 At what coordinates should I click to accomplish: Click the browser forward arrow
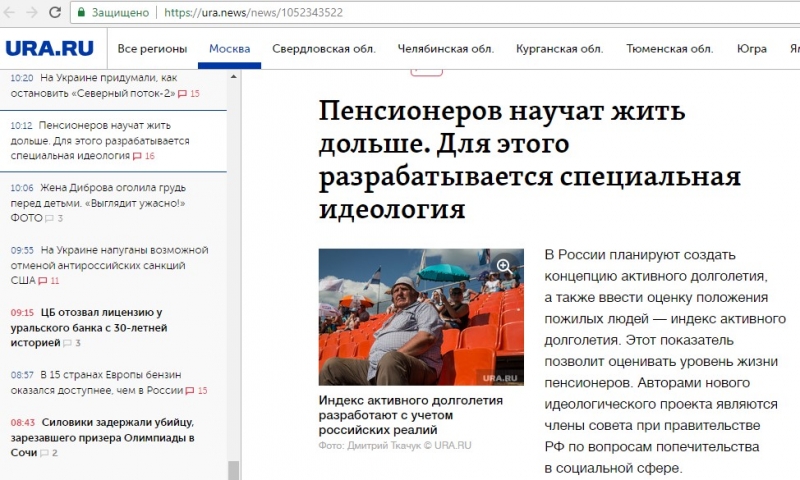(x=33, y=13)
